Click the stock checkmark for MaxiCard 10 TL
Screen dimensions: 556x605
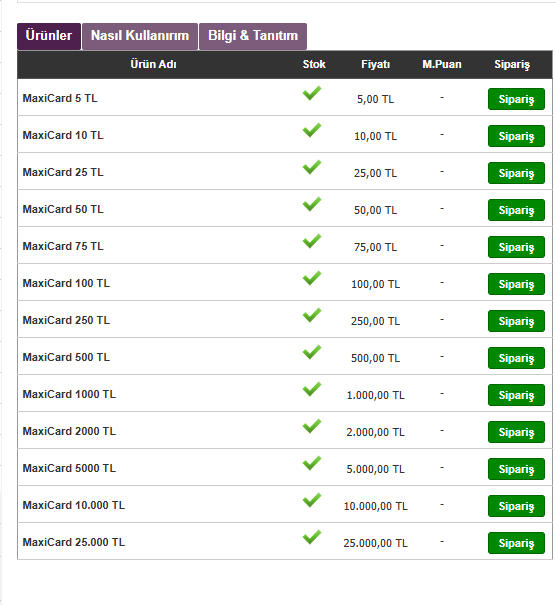312,130
